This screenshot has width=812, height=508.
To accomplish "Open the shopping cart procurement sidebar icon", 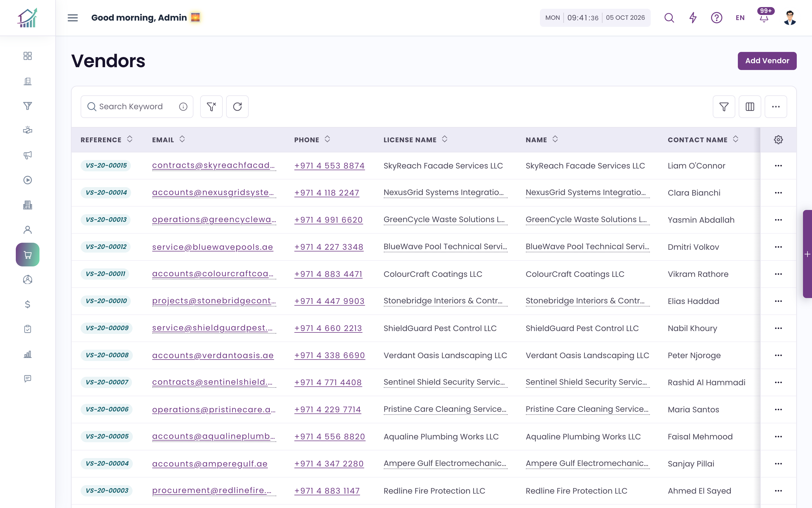I will click(28, 255).
